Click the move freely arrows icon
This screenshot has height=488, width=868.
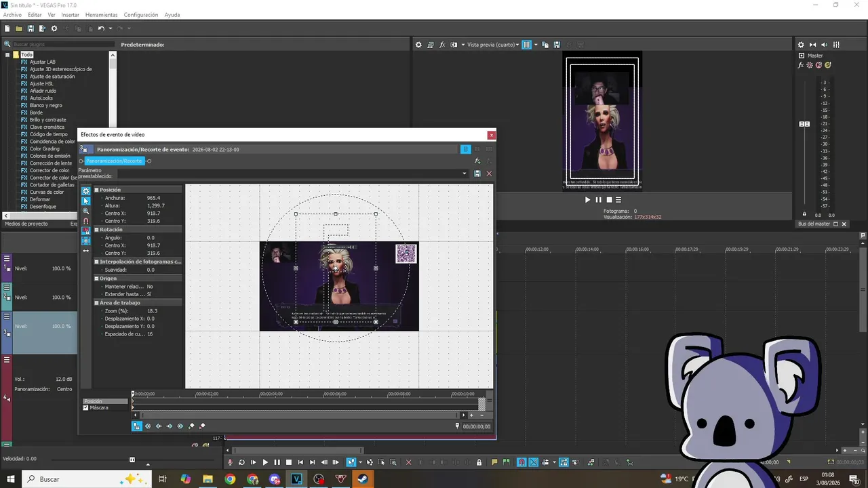pyautogui.click(x=86, y=251)
